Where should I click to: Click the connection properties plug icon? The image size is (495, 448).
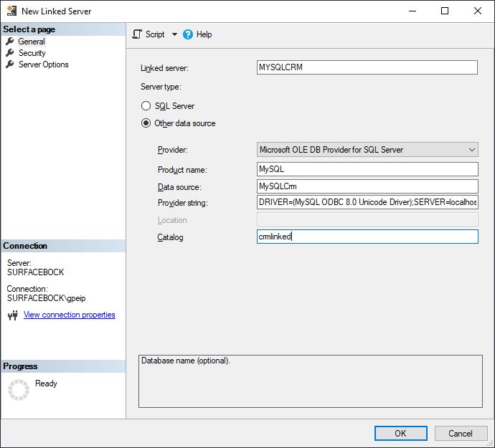(13, 315)
